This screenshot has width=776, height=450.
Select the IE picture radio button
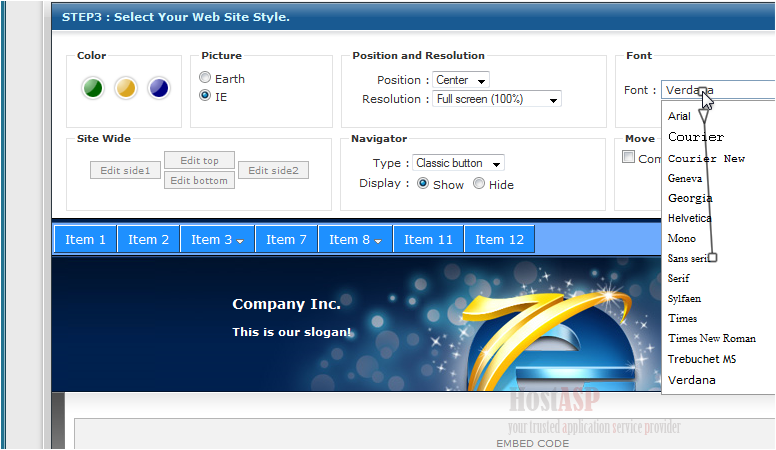coord(205,95)
